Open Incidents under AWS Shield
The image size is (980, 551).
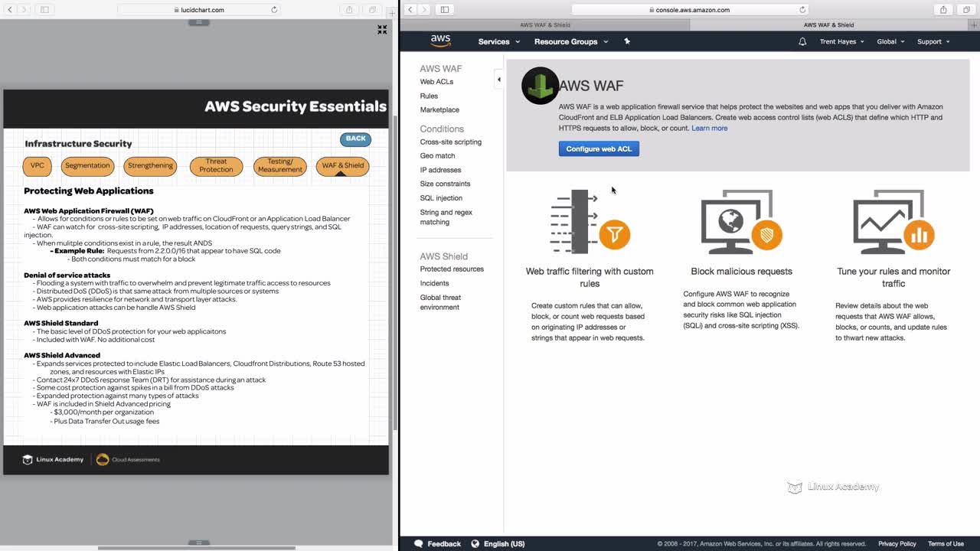(x=434, y=283)
